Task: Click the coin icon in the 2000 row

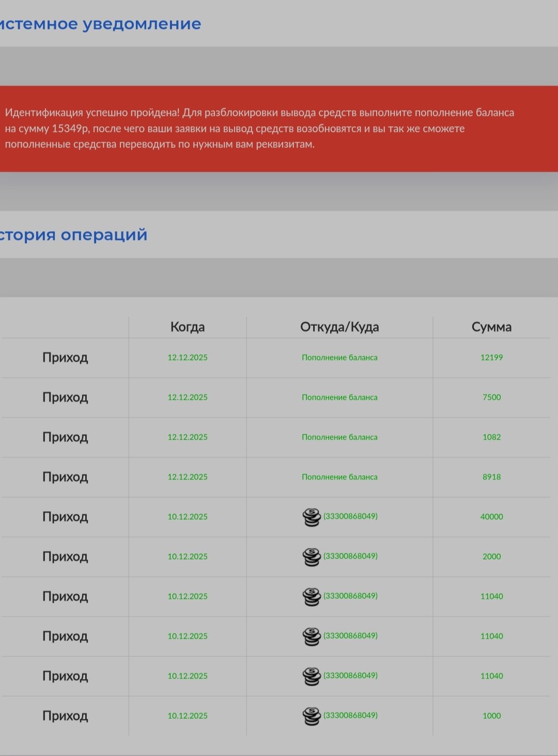Action: 312,557
